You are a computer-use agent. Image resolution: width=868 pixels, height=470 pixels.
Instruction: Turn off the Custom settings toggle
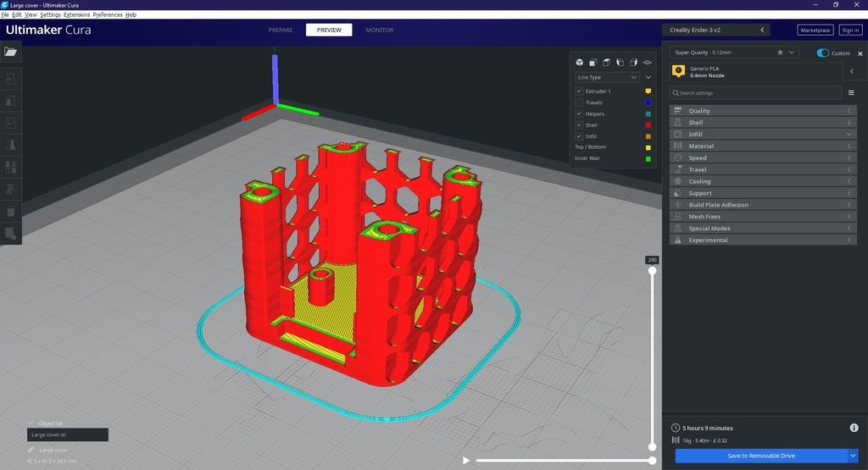pyautogui.click(x=822, y=53)
